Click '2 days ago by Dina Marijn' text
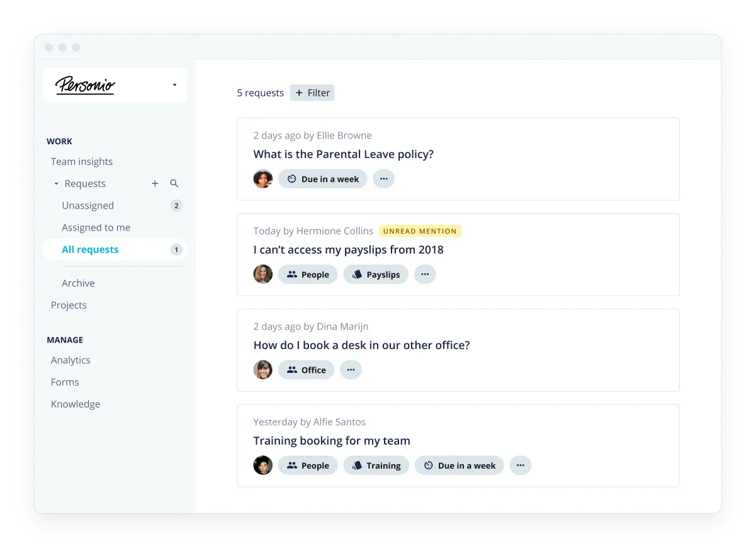This screenshot has height=548, width=756. (310, 326)
